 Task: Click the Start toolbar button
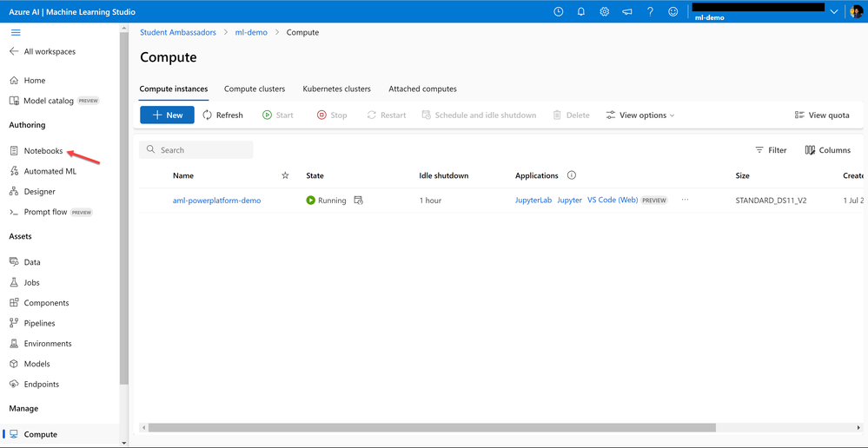(x=278, y=115)
